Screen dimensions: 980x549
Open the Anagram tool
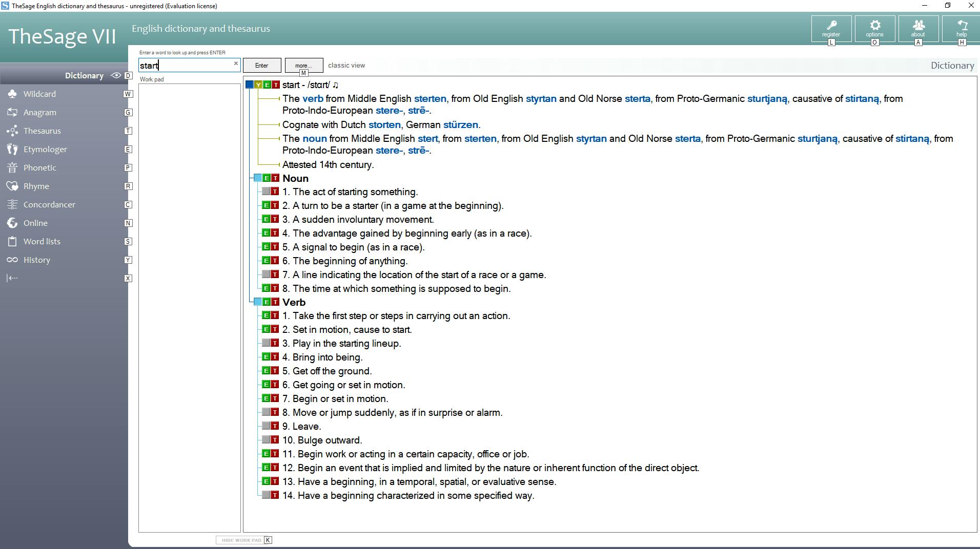tap(39, 113)
